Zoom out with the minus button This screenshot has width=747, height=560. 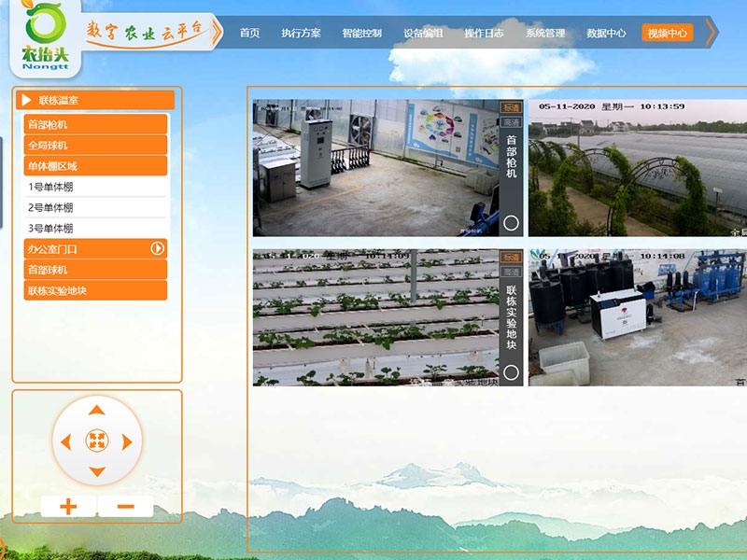[125, 507]
